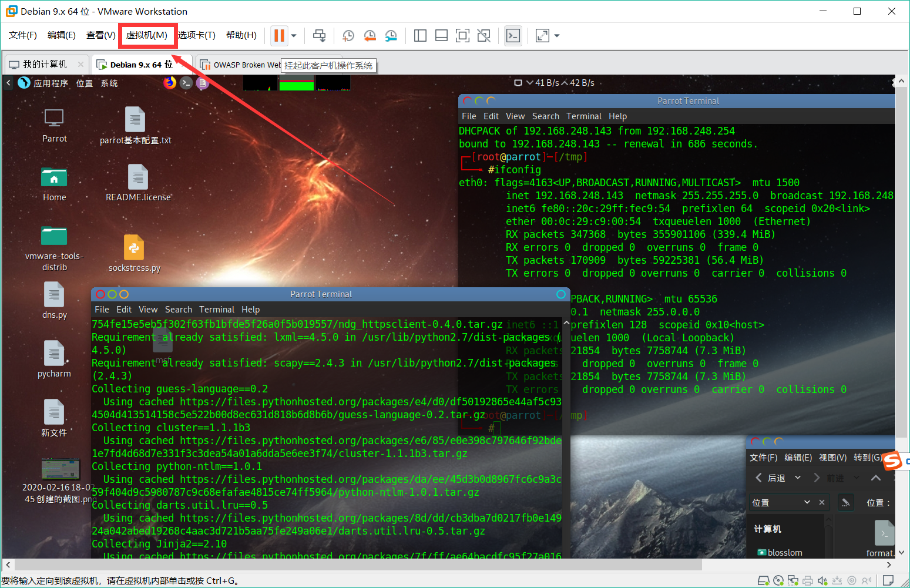
Task: Toggle location edit mode in file manager
Action: [x=845, y=502]
